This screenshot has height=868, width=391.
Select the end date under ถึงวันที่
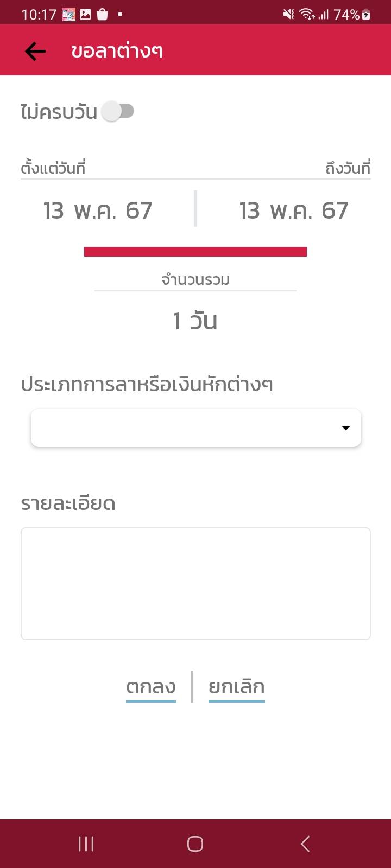(x=293, y=210)
